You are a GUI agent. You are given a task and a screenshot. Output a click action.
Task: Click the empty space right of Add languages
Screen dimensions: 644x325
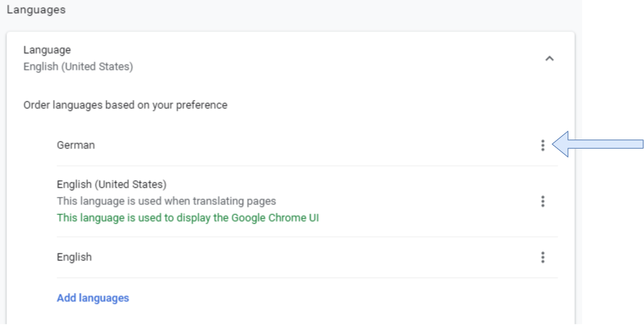tap(334, 298)
